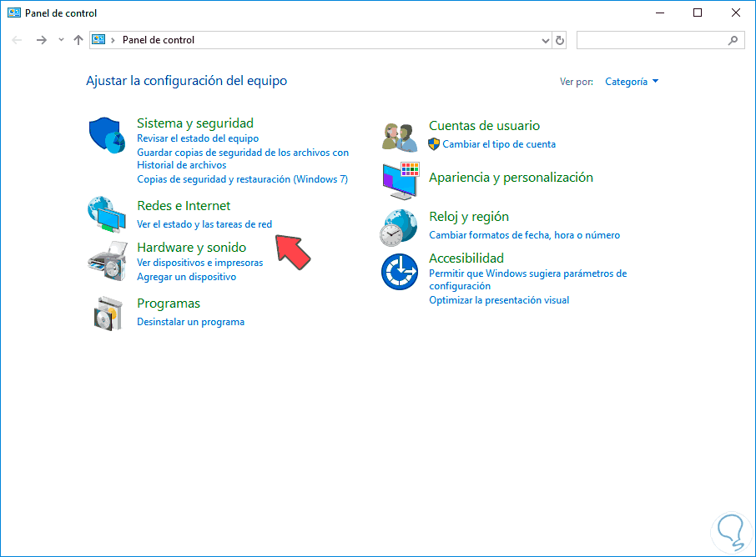756x557 pixels.
Task: Maximize the Panel de control window
Action: tap(698, 13)
